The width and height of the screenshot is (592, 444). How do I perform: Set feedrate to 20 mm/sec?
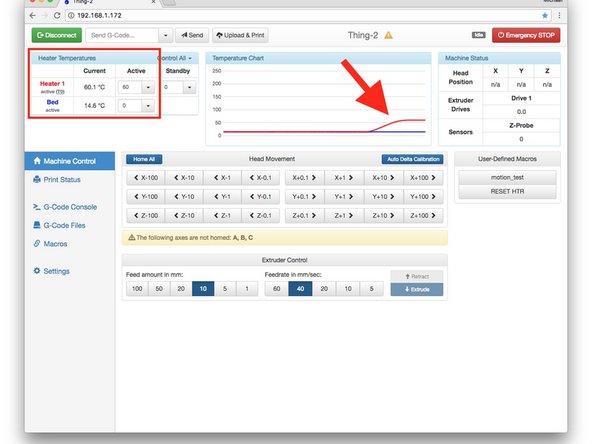(x=324, y=289)
